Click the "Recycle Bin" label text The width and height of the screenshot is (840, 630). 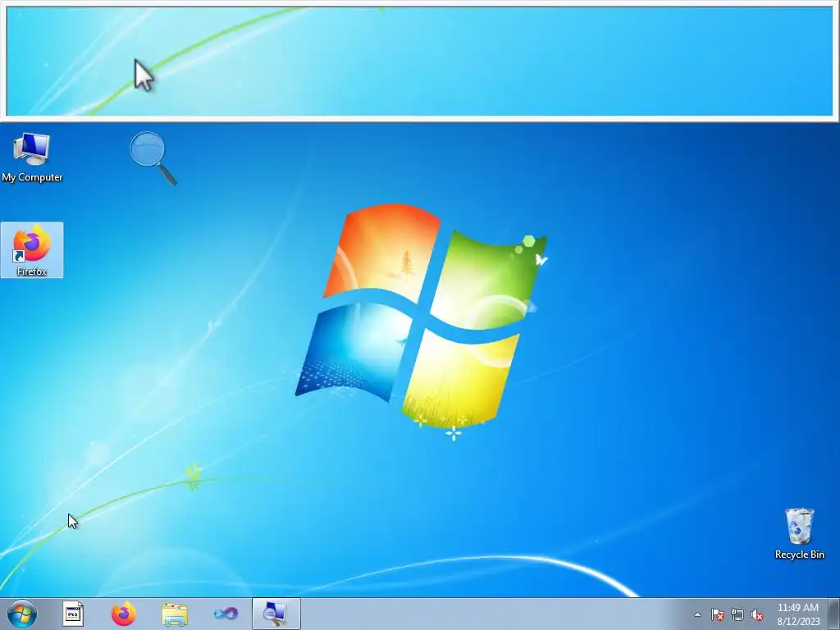coord(799,555)
